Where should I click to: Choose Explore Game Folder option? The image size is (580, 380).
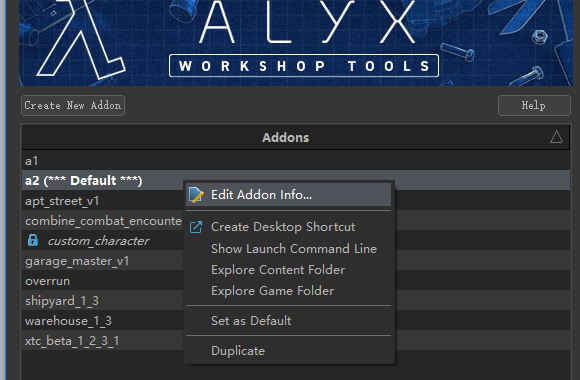(x=272, y=291)
